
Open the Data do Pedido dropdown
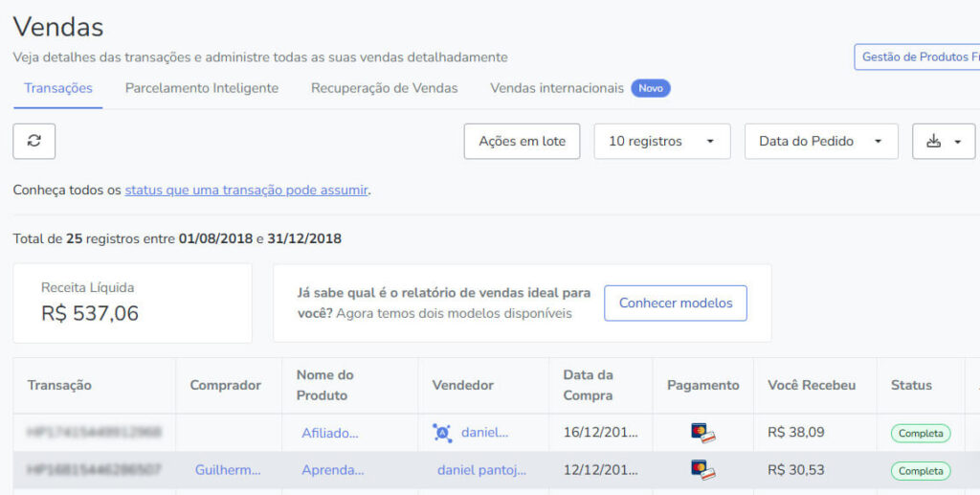click(x=821, y=142)
